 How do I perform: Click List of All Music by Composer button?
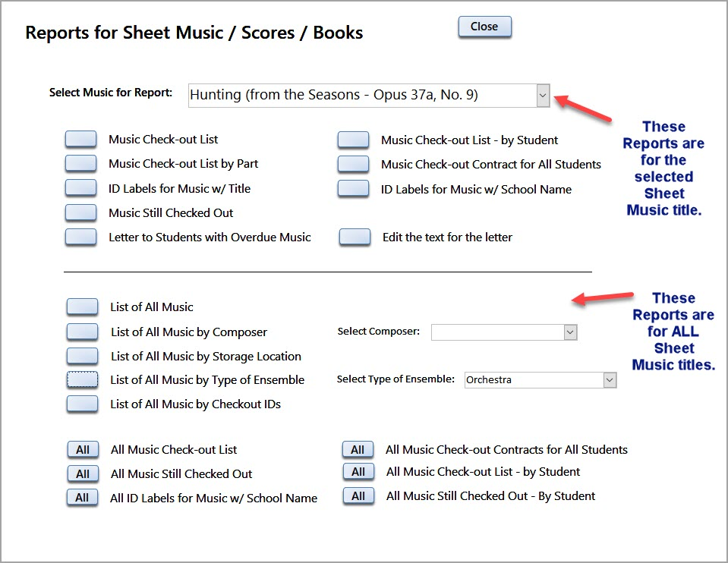pos(82,332)
